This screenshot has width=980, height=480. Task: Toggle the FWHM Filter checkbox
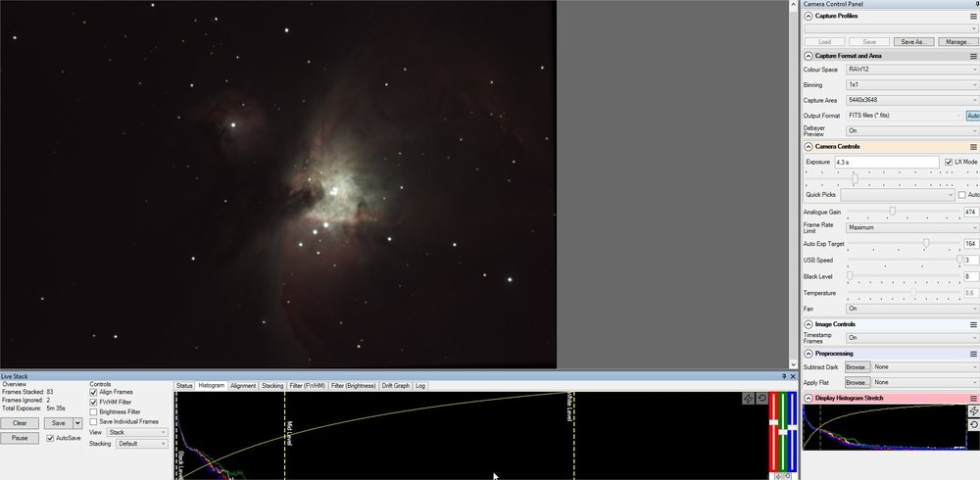(x=94, y=402)
